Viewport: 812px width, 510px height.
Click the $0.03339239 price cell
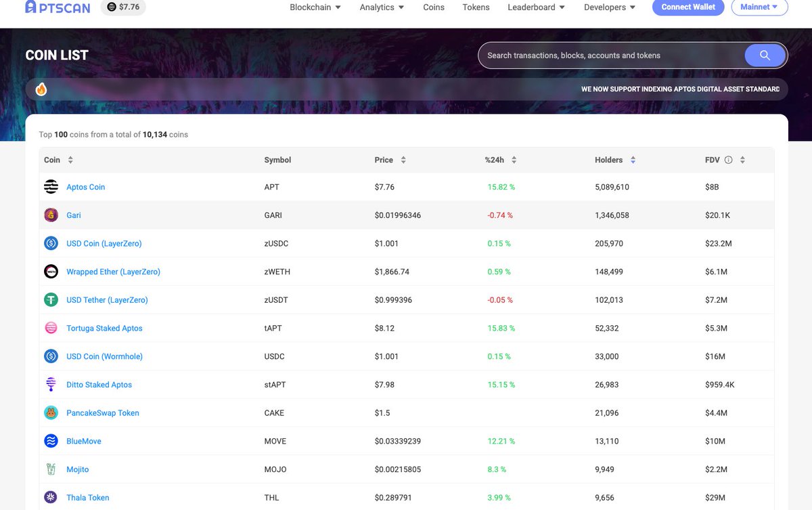tap(398, 441)
